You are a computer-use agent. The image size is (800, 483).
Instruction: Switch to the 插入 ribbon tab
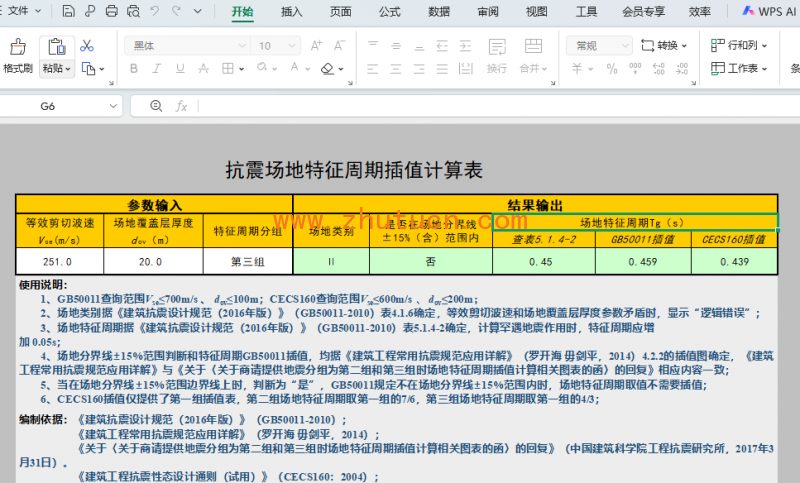291,12
